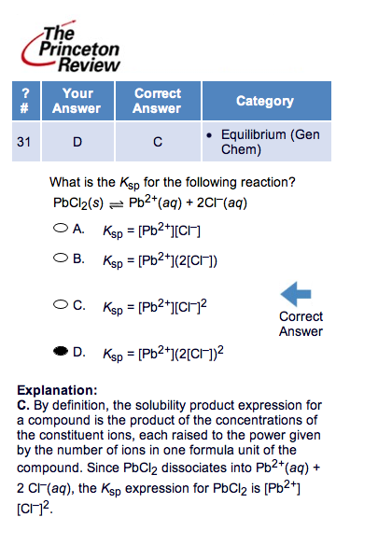This screenshot has width=392, height=545.
Task: Click the 'Correct Answer' column header
Action: (x=158, y=101)
